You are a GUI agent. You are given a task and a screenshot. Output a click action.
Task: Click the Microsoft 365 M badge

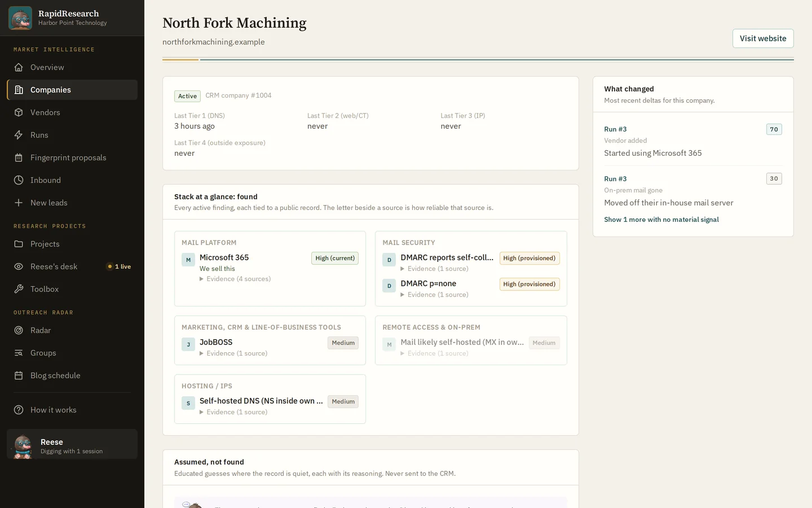click(x=188, y=260)
